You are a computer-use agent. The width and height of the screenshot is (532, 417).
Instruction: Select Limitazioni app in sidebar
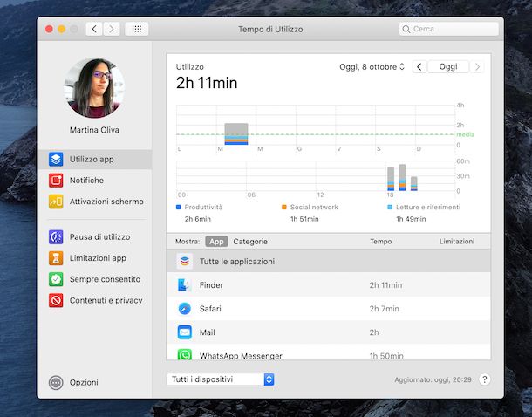tap(95, 258)
